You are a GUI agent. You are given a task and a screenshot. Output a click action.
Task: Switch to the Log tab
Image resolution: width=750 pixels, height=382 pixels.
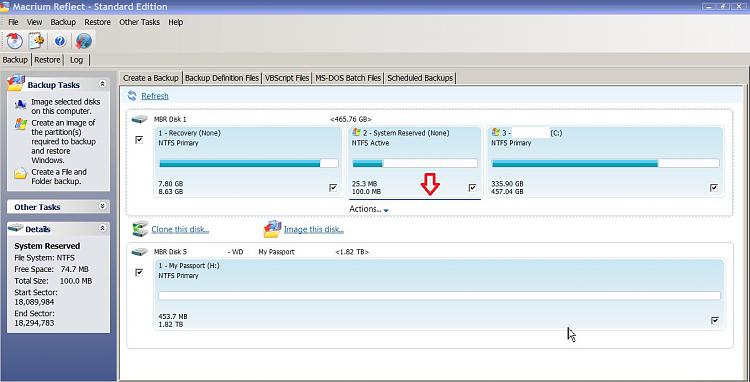77,60
